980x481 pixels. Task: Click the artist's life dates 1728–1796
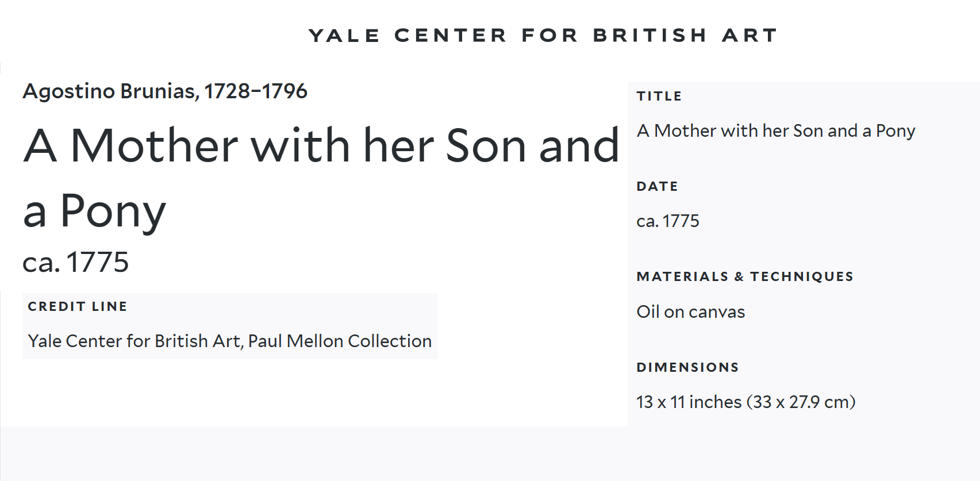coord(256,91)
